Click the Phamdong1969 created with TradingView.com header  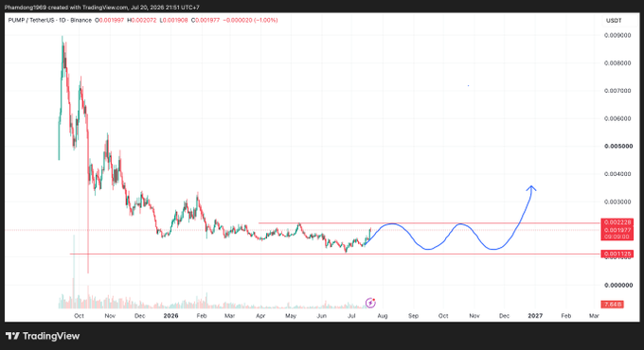pos(102,8)
